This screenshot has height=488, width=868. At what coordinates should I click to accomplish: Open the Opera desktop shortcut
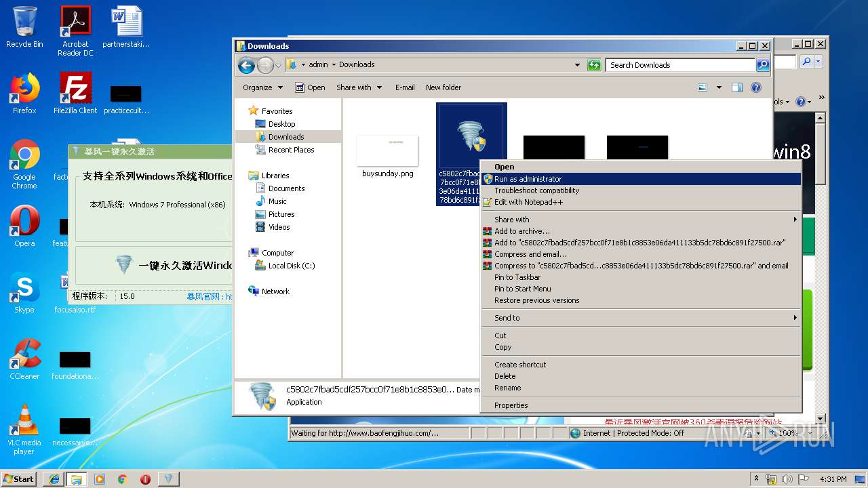coord(24,226)
